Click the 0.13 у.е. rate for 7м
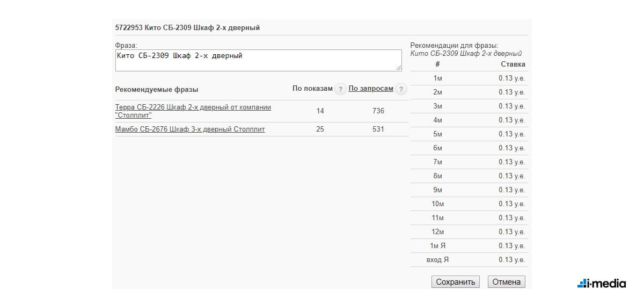 [511, 162]
